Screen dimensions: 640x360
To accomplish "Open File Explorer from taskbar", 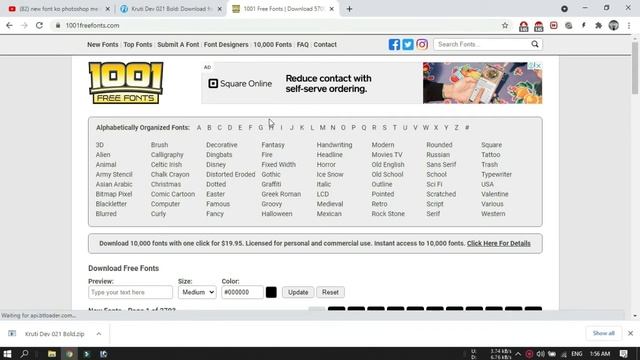I will (x=52, y=354).
